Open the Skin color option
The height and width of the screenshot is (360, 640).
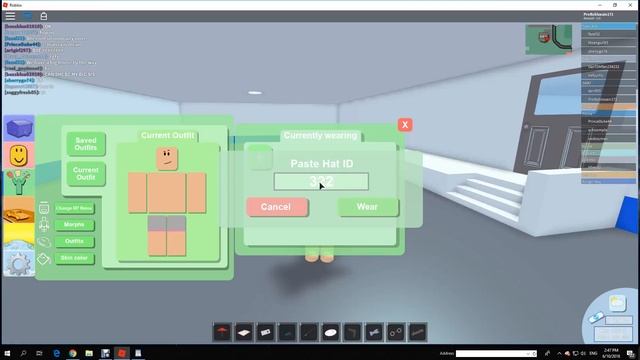pos(74,258)
